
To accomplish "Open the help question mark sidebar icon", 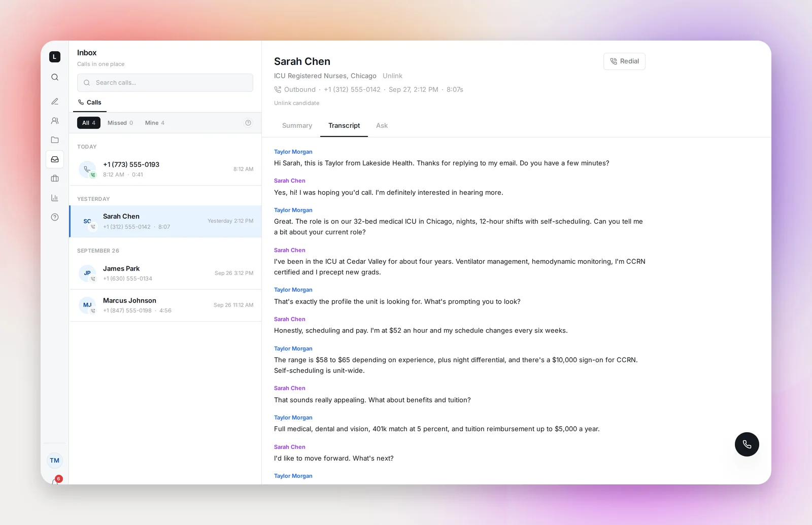I will [55, 217].
